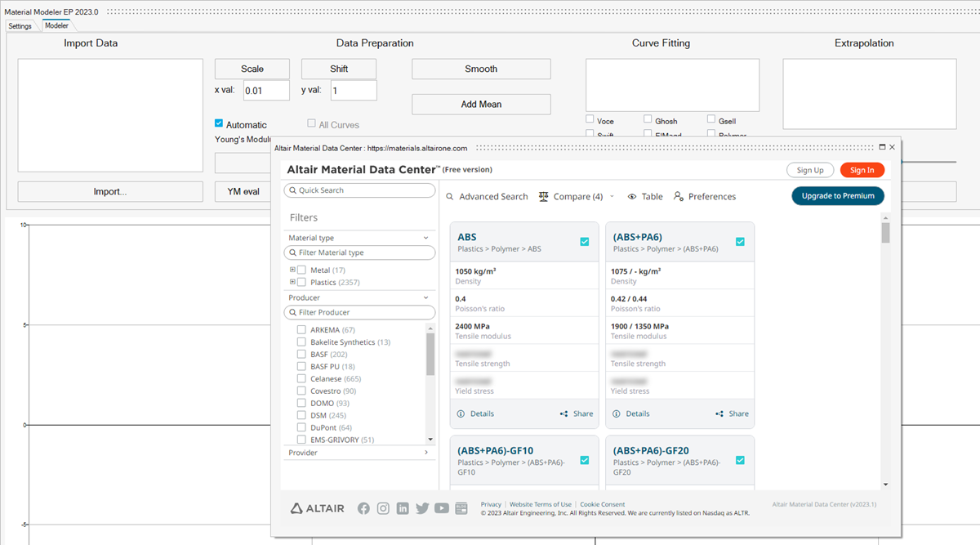Uncheck the ABS material compare checkbox

[x=585, y=242]
